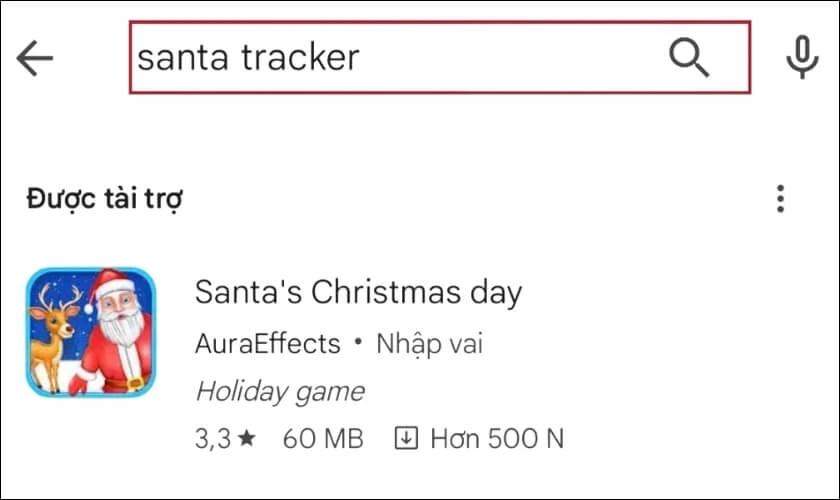Tap the back arrow
Viewport: 840px width, 500px height.
[35, 59]
